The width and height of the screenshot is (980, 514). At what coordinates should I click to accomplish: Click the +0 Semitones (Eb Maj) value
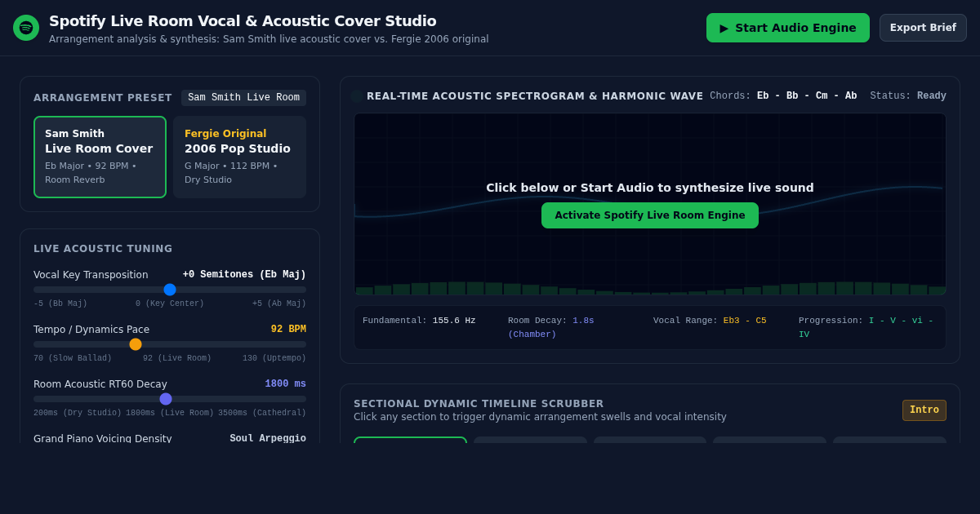pyautogui.click(x=244, y=275)
